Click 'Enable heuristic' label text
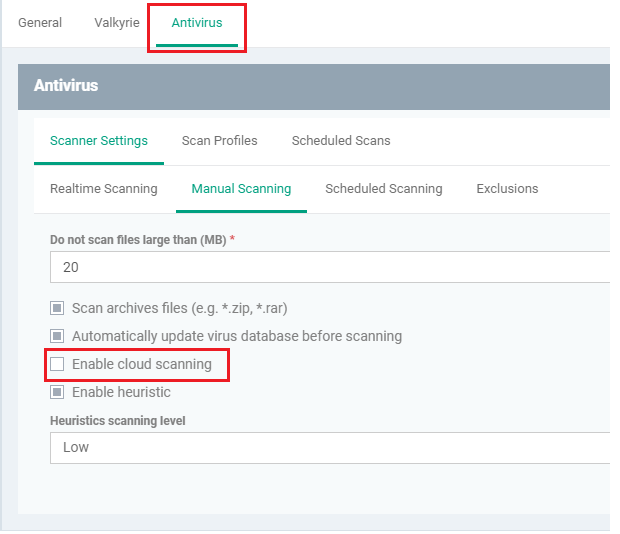 tap(121, 392)
